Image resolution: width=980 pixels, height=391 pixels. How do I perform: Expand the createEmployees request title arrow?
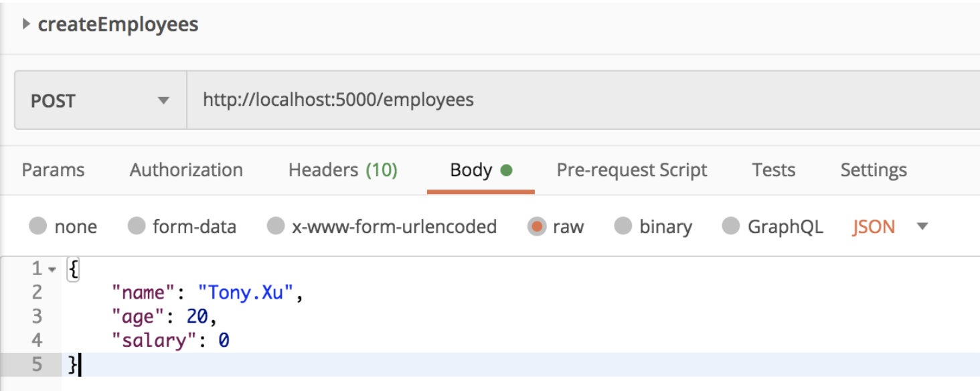[26, 25]
